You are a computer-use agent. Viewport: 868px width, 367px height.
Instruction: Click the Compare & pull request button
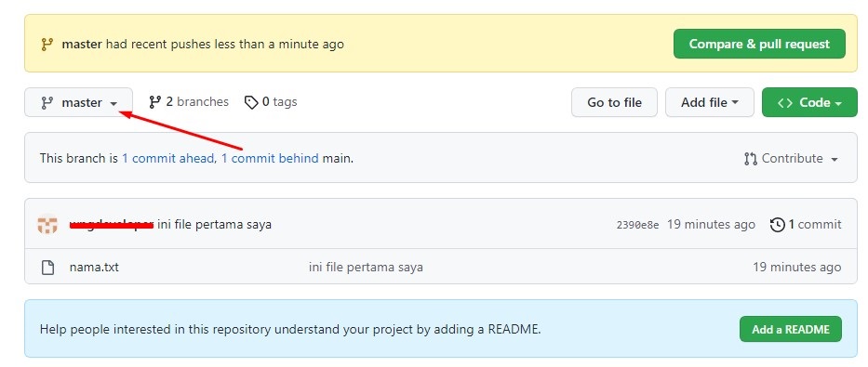click(759, 44)
